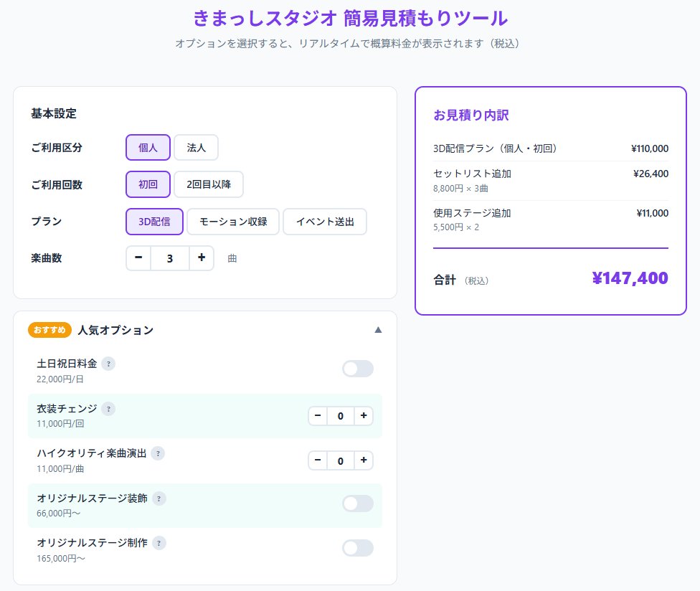This screenshot has height=591, width=700.
Task: Open the オリジナルステージ制作 tooltip icon
Action: [x=159, y=543]
